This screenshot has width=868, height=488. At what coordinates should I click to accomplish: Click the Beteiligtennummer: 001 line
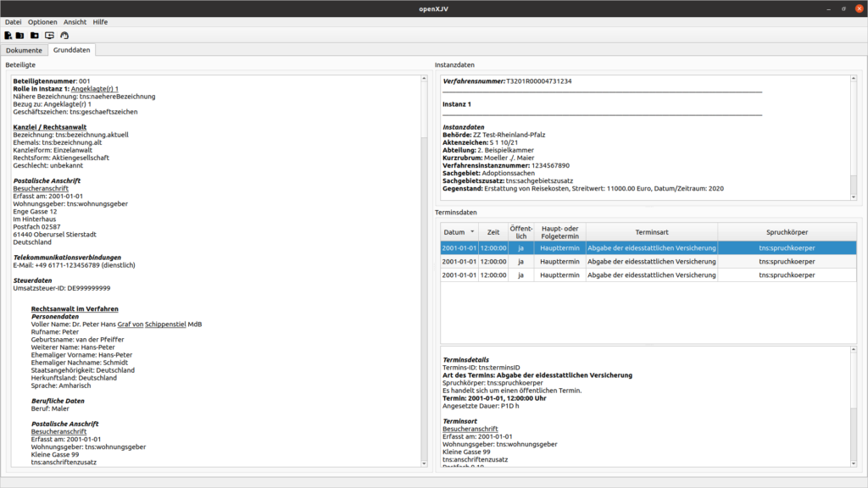click(52, 81)
